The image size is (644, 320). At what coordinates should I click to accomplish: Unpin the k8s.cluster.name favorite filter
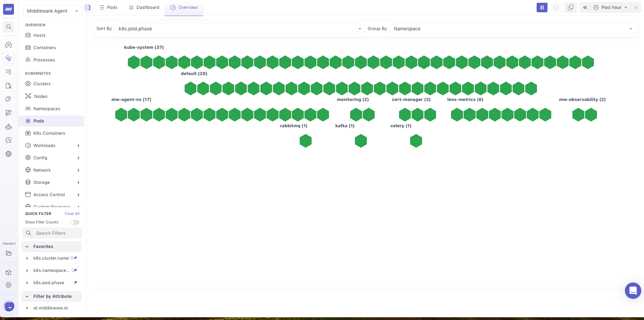[x=75, y=258]
